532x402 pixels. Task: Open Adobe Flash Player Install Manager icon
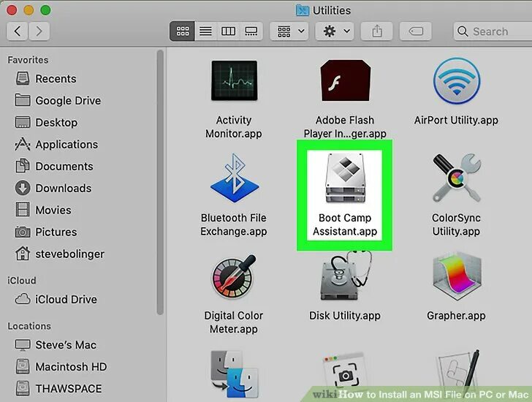(x=345, y=80)
